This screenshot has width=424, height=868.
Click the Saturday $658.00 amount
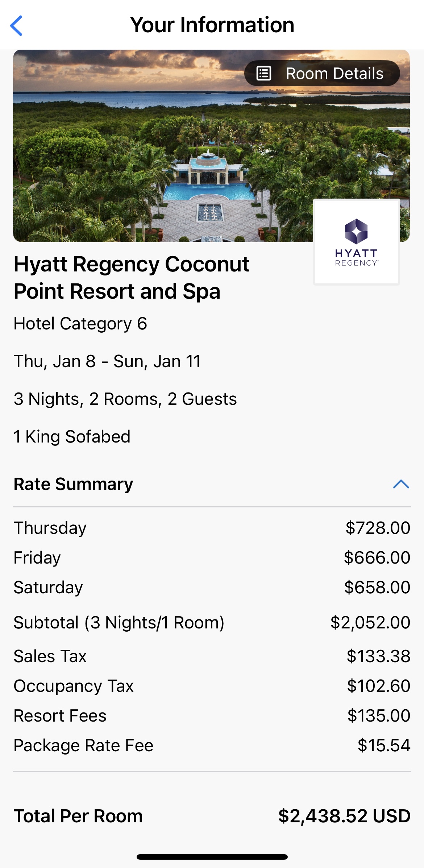pyautogui.click(x=377, y=587)
